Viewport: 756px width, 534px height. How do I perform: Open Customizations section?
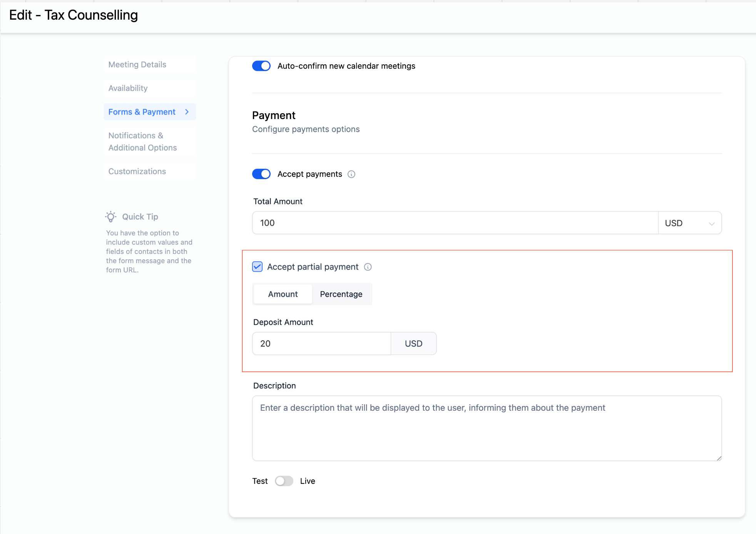tap(137, 171)
